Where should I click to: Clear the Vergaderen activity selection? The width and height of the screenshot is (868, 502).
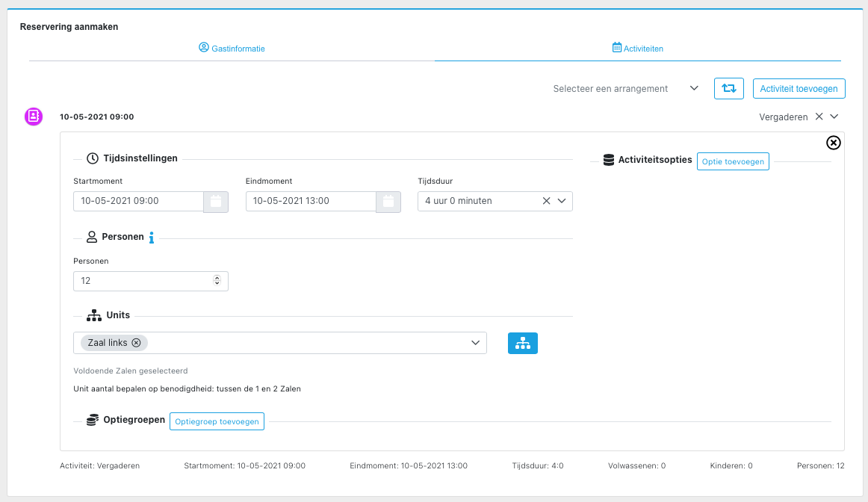(x=819, y=117)
